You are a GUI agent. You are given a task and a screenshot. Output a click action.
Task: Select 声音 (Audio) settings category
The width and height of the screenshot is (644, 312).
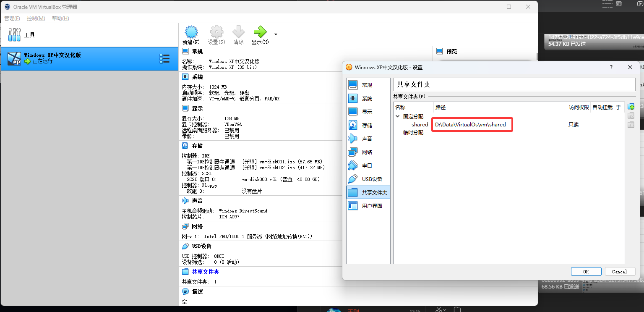(367, 139)
